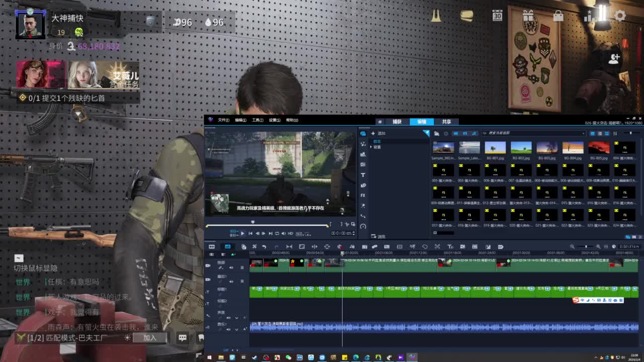Step to next frame in preview
The image size is (644, 362).
[264, 233]
